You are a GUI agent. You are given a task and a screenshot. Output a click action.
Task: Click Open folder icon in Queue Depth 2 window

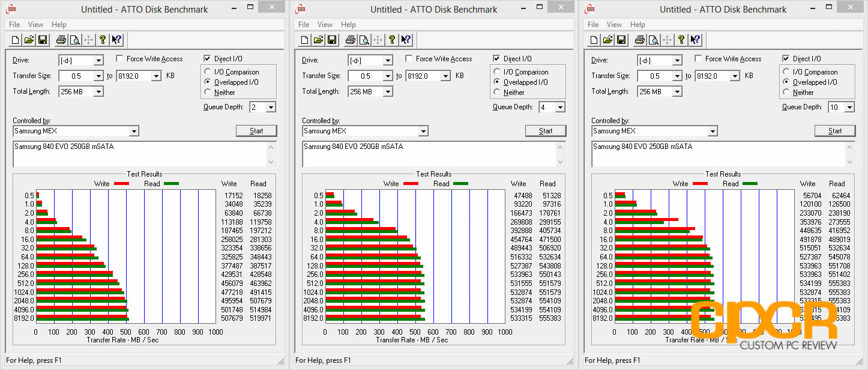(x=29, y=40)
